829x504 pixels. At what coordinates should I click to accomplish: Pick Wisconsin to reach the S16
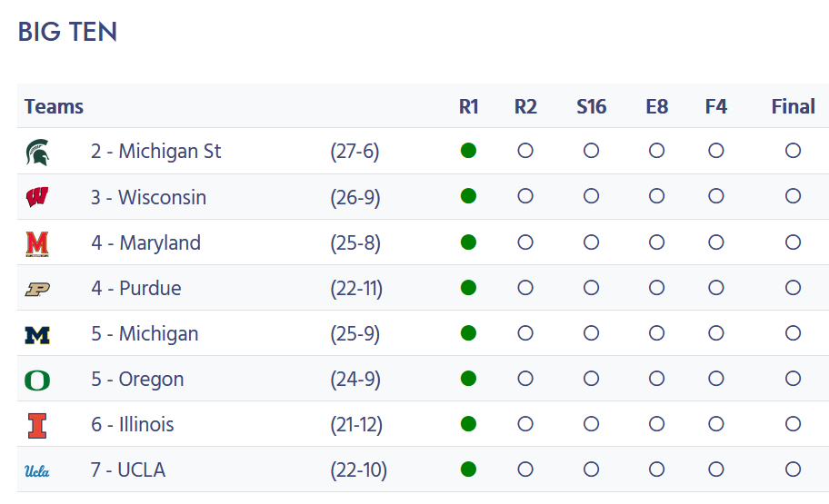591,196
